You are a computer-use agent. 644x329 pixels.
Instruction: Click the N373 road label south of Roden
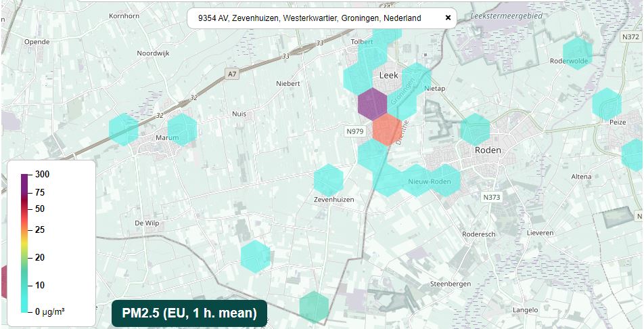coord(492,197)
